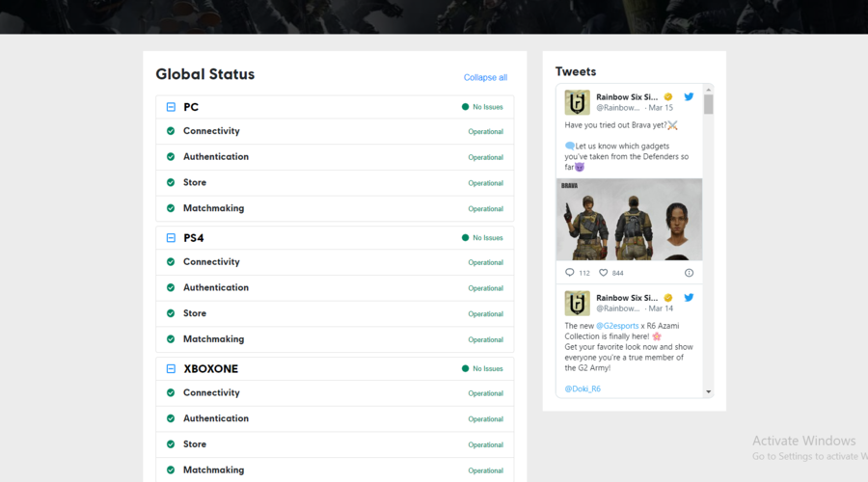
Task: Collapse the XBOXONE status section
Action: pyautogui.click(x=171, y=369)
